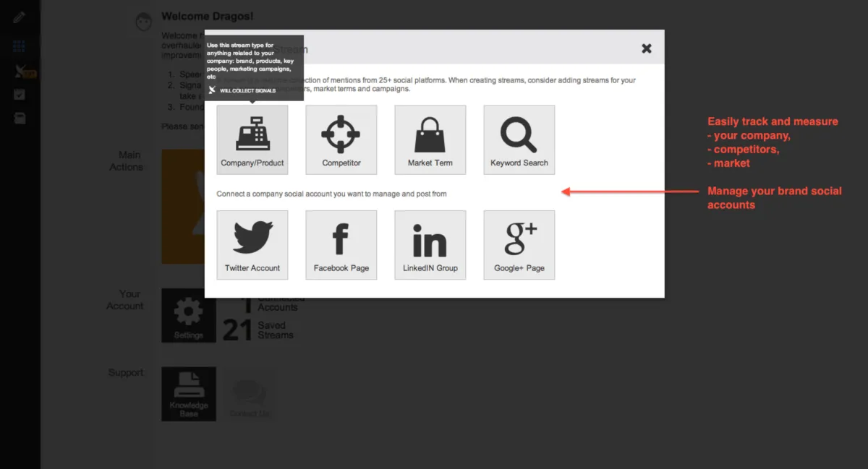Connect a Google+ Page
The height and width of the screenshot is (469, 868).
coord(519,245)
